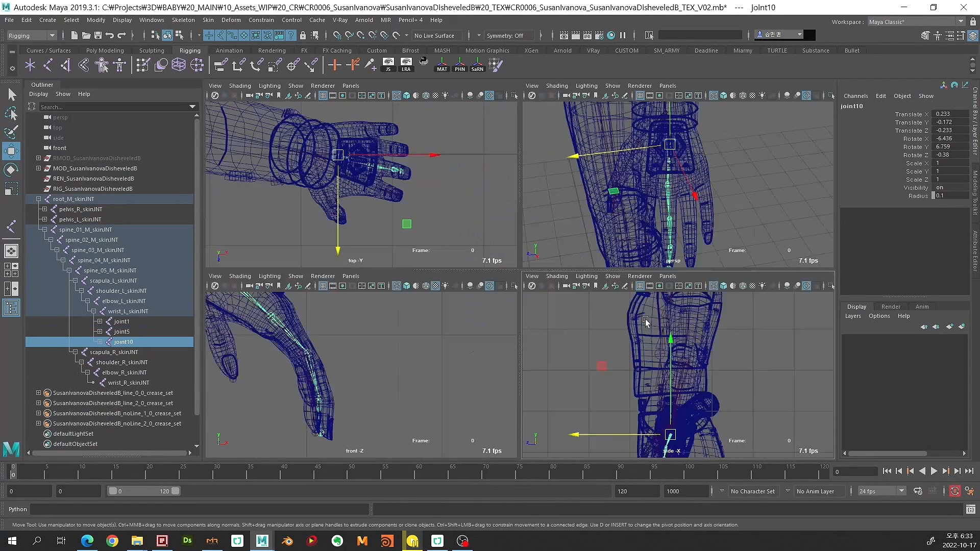Toggle symmetry mode button
The height and width of the screenshot is (551, 980).
(505, 35)
